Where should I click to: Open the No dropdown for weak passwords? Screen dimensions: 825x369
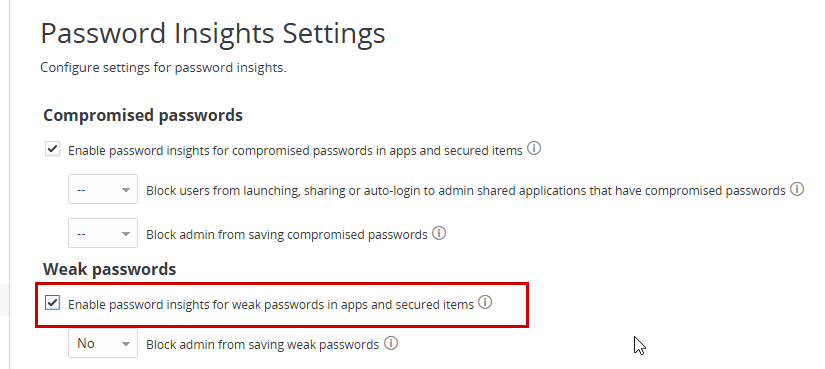(103, 343)
